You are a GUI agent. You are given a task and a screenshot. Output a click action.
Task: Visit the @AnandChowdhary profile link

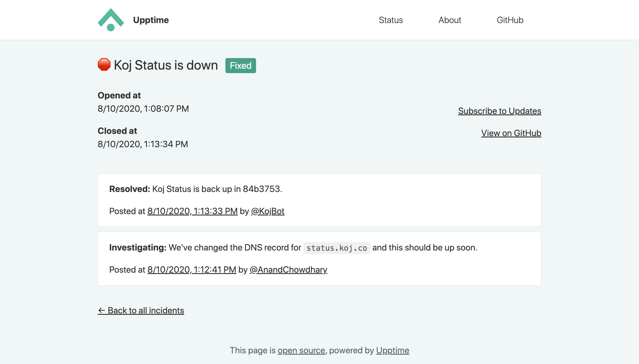click(x=288, y=270)
